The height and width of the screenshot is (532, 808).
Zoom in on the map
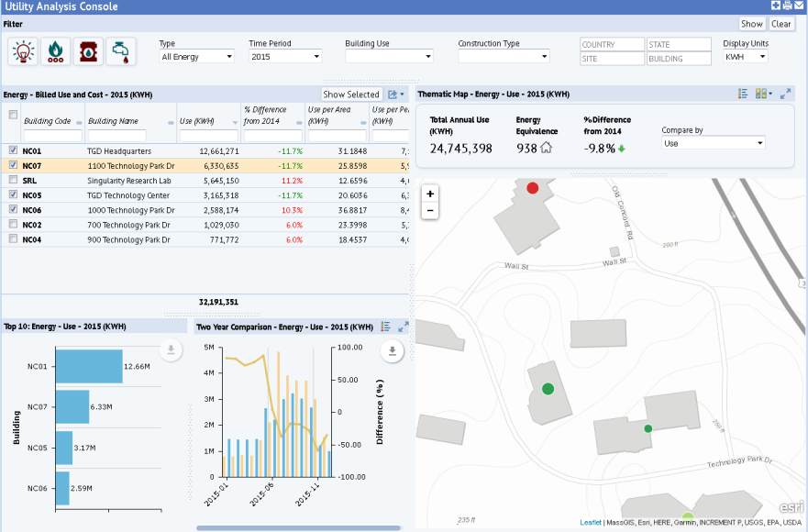coord(430,194)
